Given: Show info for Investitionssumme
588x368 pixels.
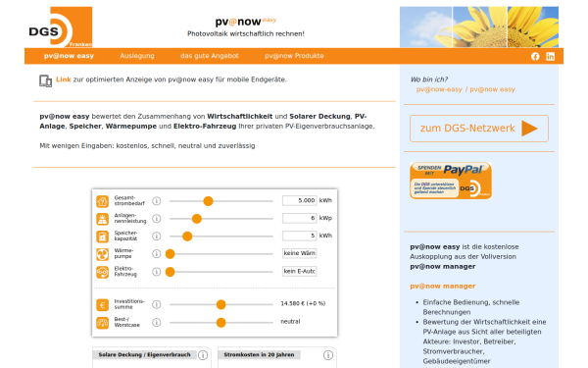Looking at the screenshot, I should (157, 304).
